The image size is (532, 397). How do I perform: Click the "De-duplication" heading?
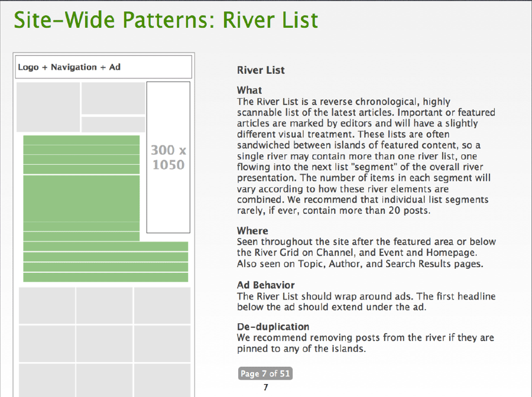pos(273,326)
